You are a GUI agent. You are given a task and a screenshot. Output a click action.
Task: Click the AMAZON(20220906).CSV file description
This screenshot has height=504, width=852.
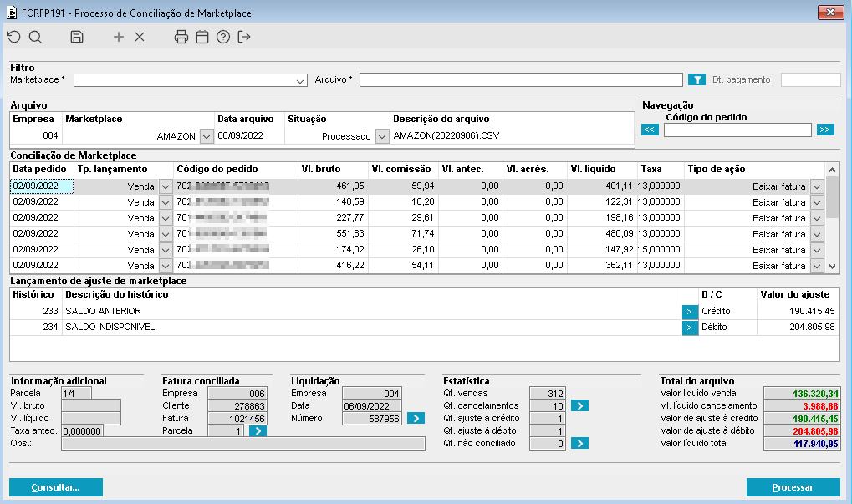click(x=446, y=135)
